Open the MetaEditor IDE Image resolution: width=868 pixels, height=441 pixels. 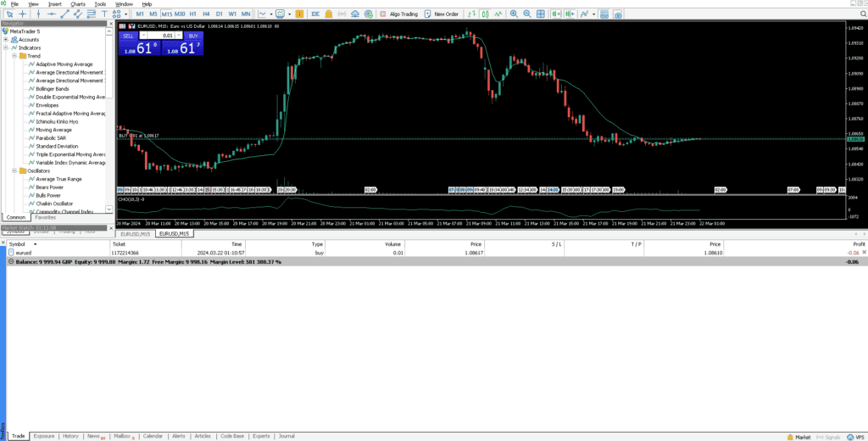315,14
